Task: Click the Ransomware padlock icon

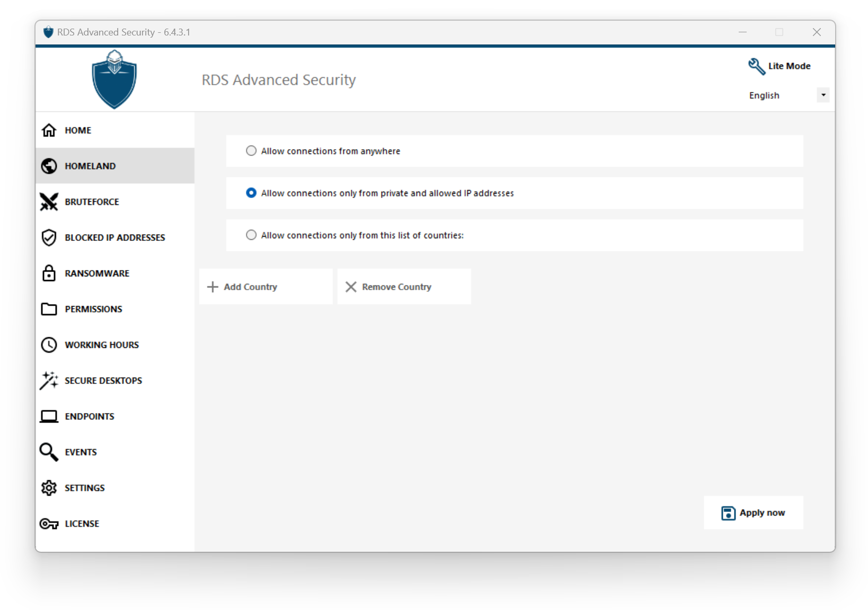Action: (49, 273)
